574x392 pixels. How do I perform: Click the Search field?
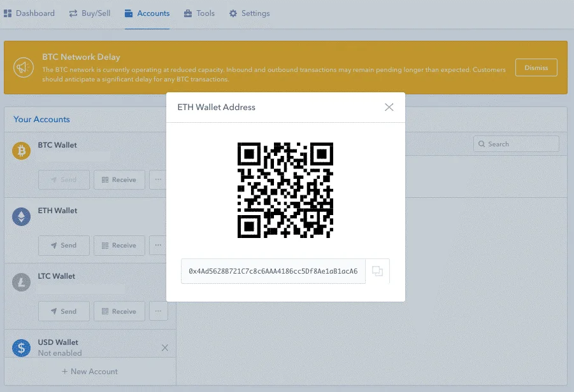(x=516, y=144)
